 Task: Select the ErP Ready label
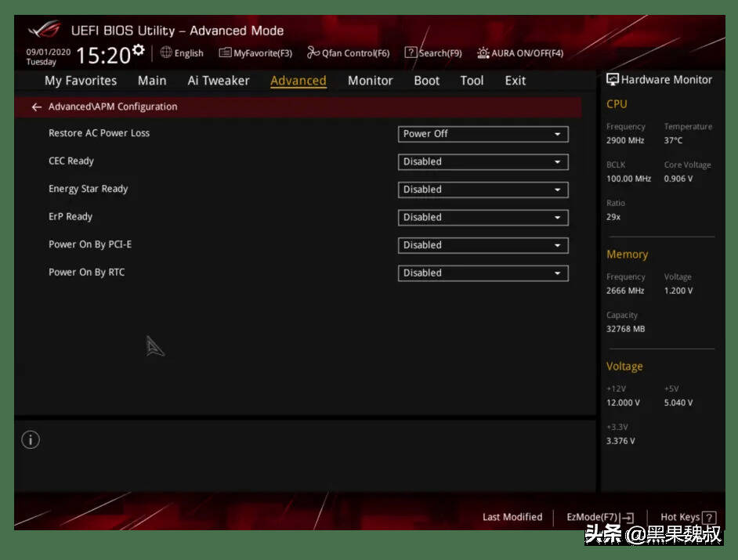[71, 216]
